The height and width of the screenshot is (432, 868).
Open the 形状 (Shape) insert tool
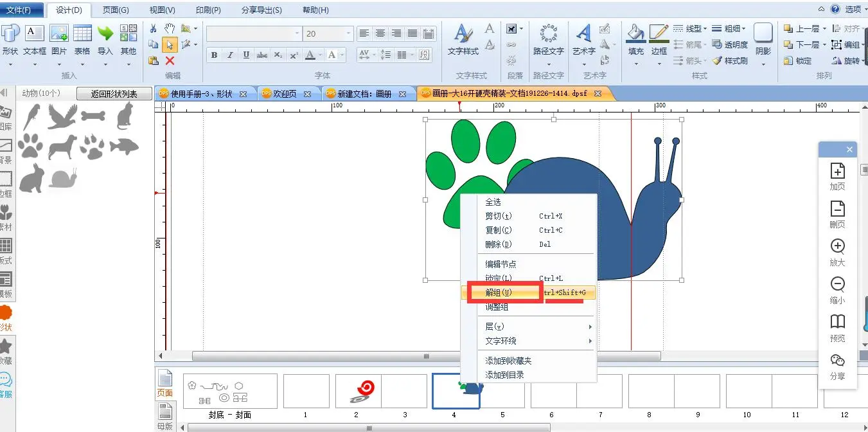[x=10, y=40]
